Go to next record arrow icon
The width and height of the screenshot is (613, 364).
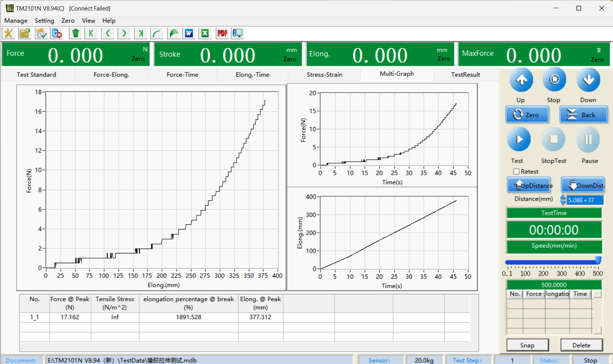[x=124, y=33]
